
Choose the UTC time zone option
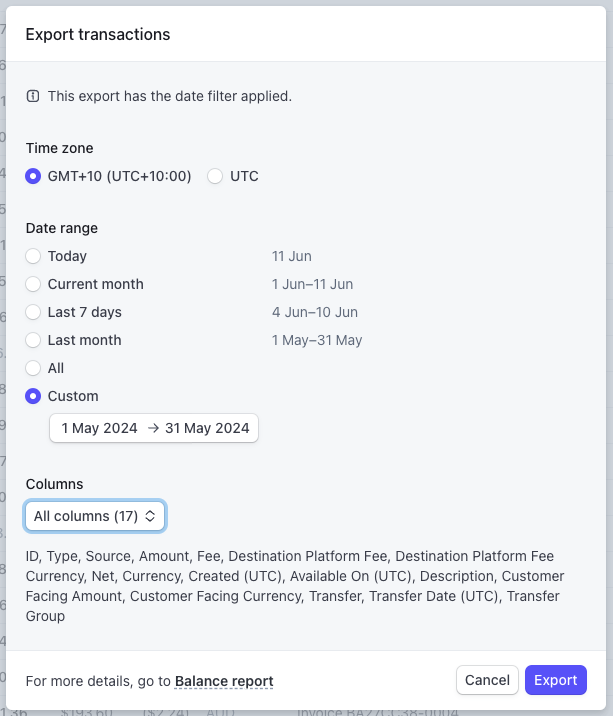point(215,176)
